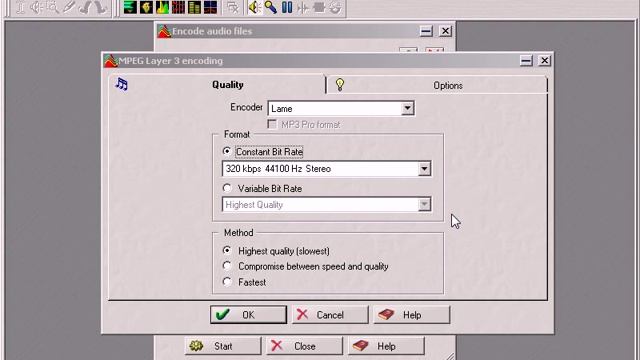Open the Highest Quality VBR dropdown

click(424, 204)
